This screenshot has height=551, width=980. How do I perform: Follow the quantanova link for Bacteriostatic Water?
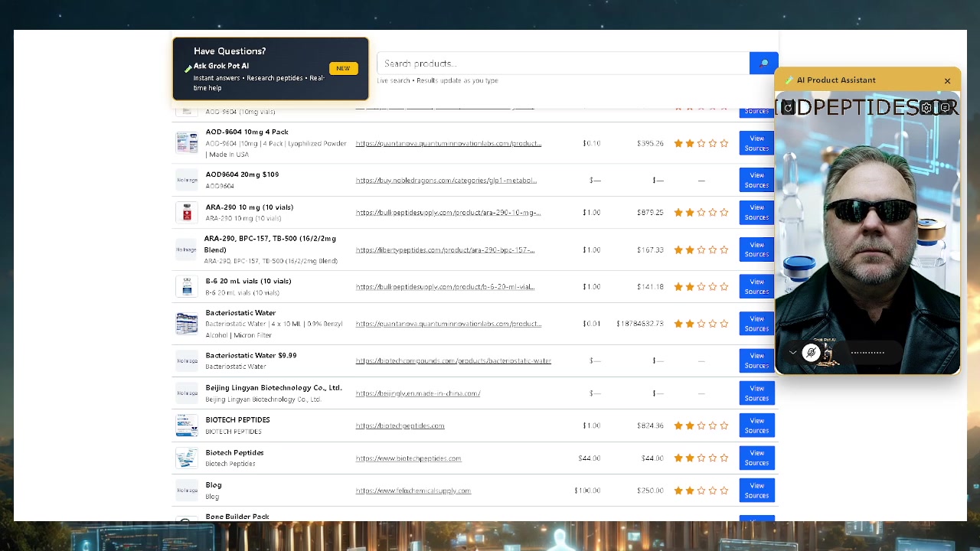coord(449,324)
